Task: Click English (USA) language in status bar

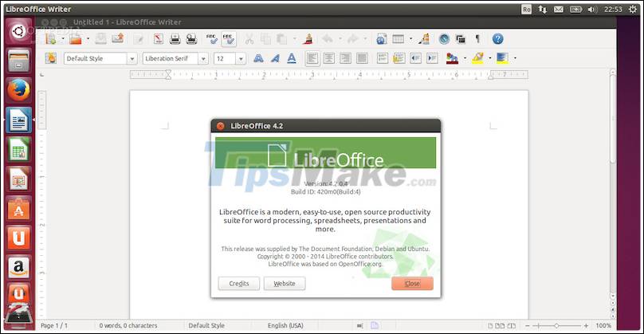Action: point(285,325)
